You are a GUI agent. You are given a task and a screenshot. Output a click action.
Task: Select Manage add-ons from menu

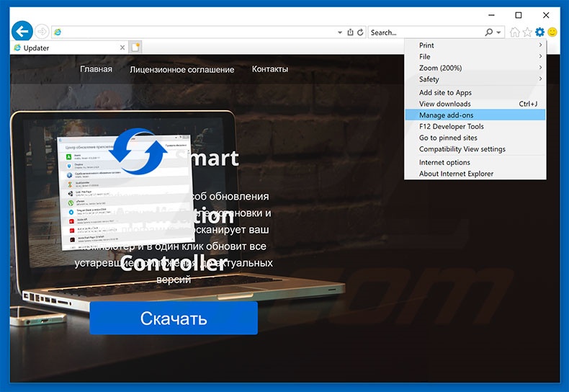pos(446,115)
